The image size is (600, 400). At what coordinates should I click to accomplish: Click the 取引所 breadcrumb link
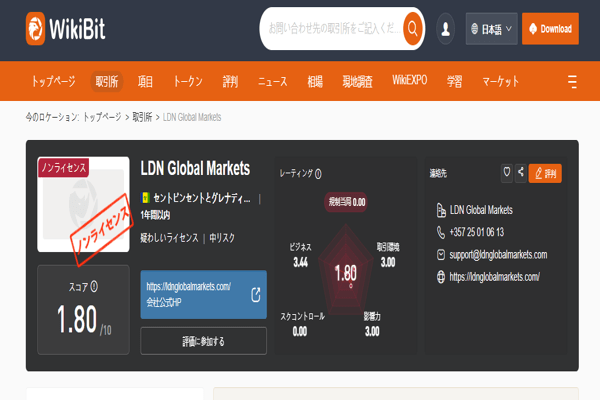click(142, 117)
